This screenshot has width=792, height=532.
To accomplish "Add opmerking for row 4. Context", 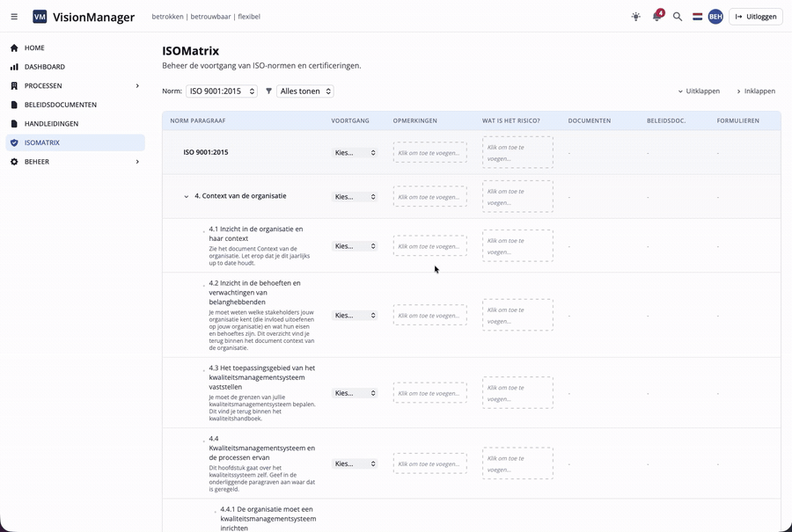I will (x=429, y=197).
